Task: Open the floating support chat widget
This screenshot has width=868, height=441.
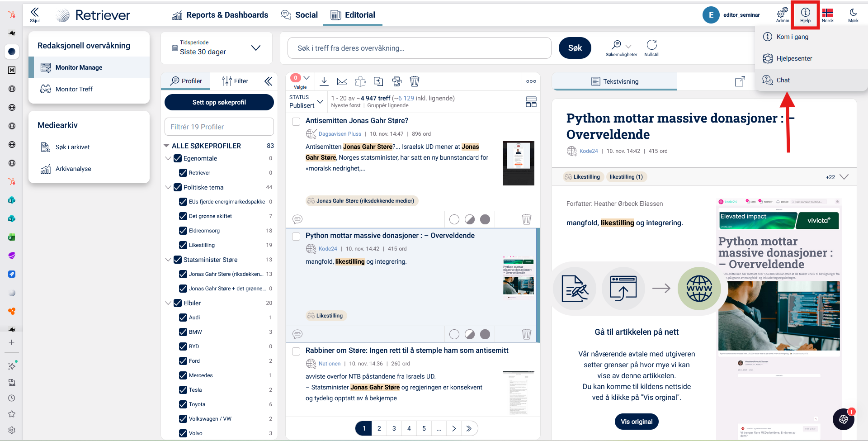Action: tap(844, 419)
